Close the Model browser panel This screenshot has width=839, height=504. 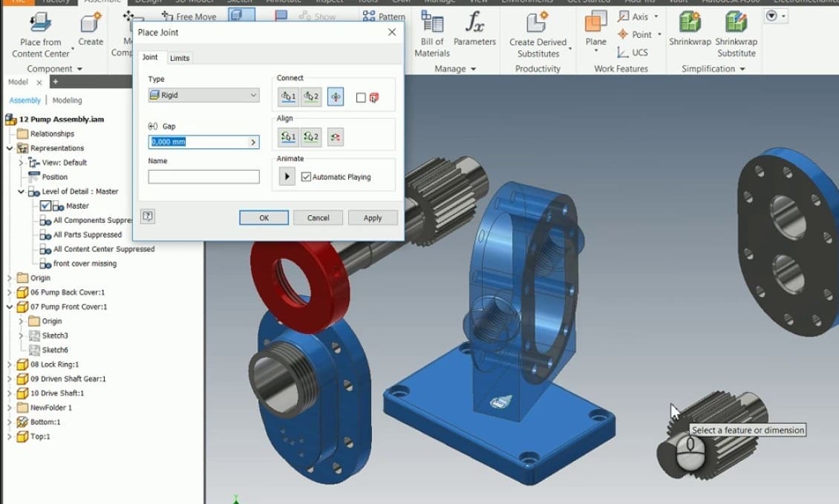pos(39,82)
